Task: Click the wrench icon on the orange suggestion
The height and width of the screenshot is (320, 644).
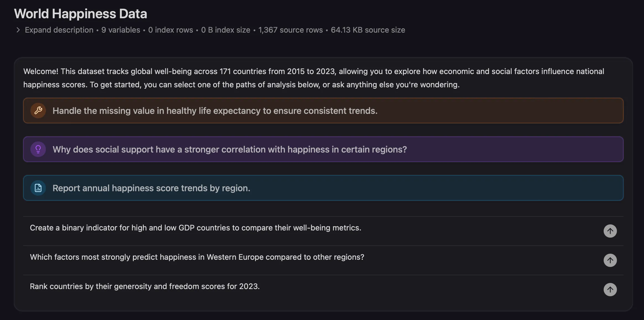Action: (38, 111)
